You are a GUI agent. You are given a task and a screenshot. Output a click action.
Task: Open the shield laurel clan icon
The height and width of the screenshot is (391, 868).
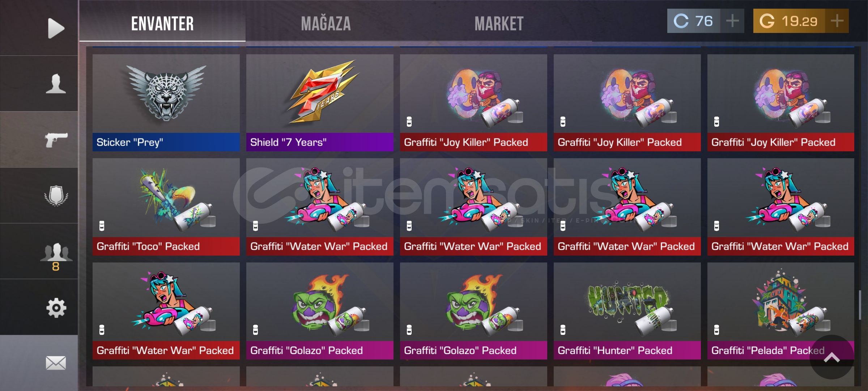(x=56, y=195)
